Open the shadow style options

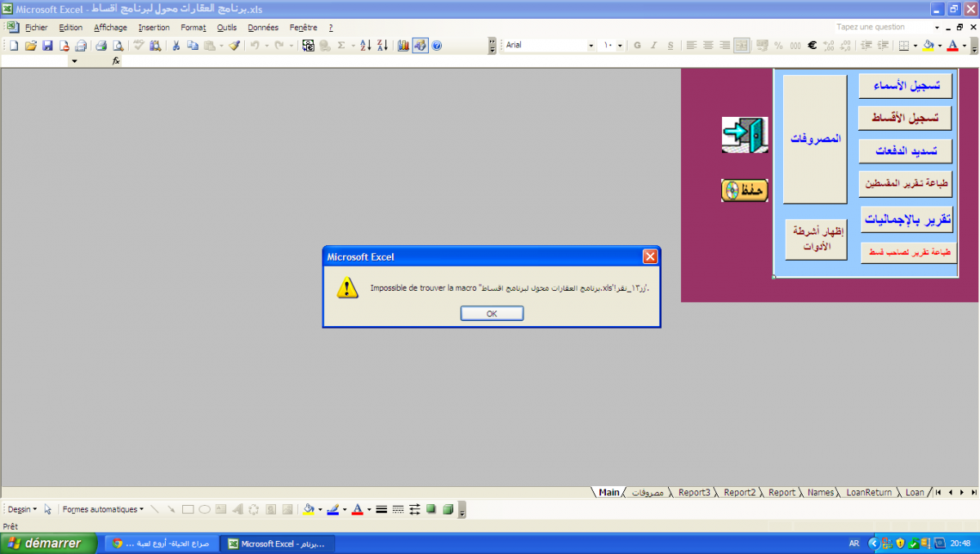[x=431, y=509]
